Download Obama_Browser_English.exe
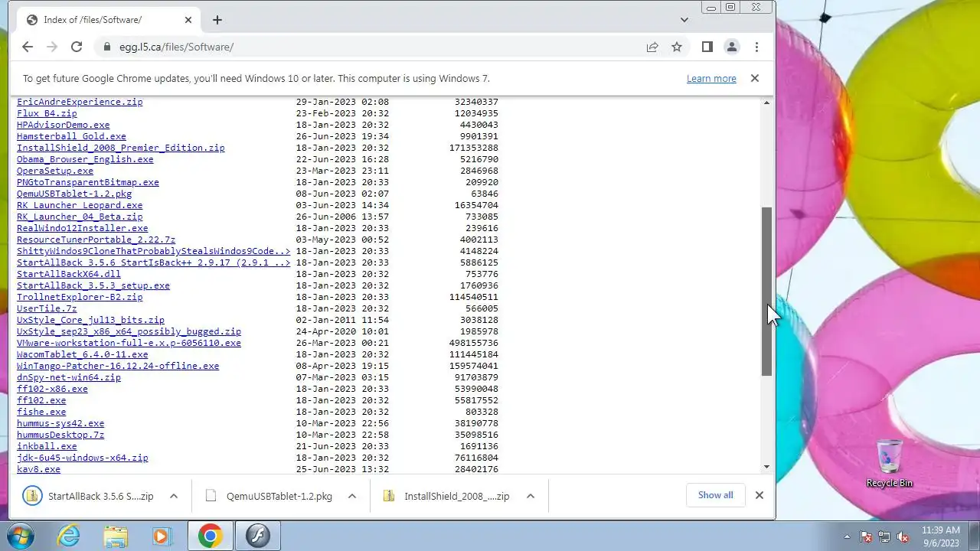Screen dimensions: 980x551 coord(85,159)
